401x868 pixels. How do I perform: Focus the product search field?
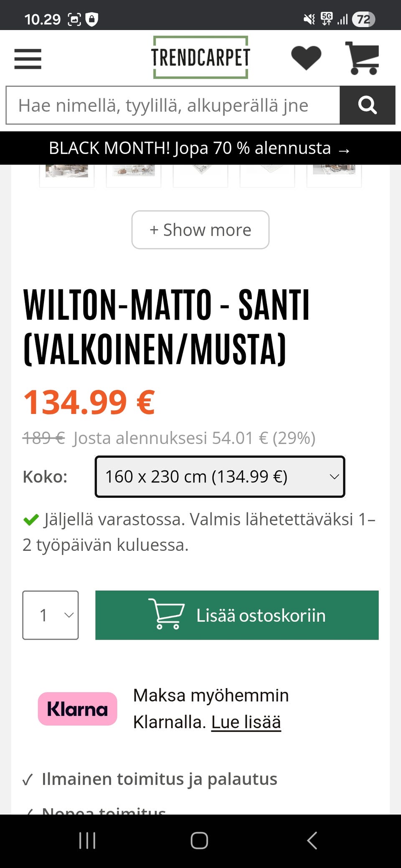[173, 105]
